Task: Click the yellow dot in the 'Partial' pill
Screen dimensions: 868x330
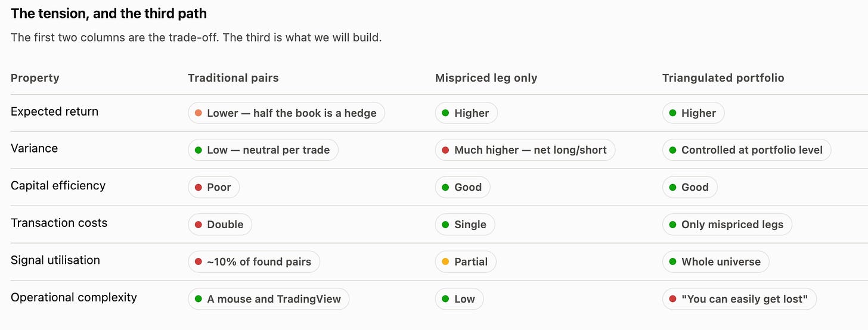Action: tap(445, 261)
